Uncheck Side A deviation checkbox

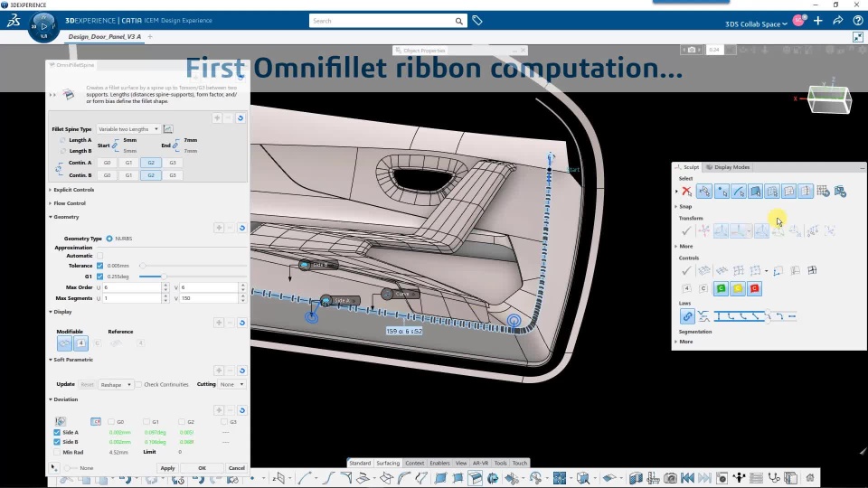(57, 432)
